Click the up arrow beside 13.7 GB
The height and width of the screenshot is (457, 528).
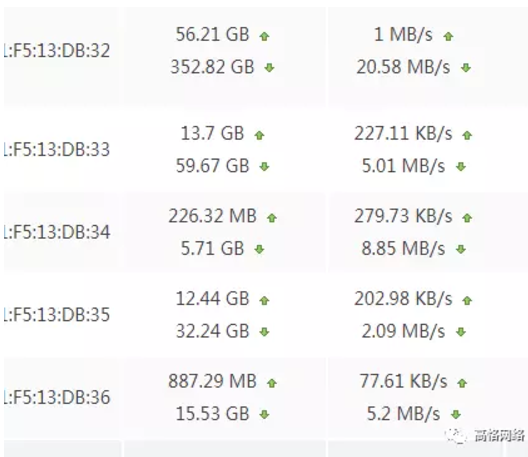[x=259, y=135]
